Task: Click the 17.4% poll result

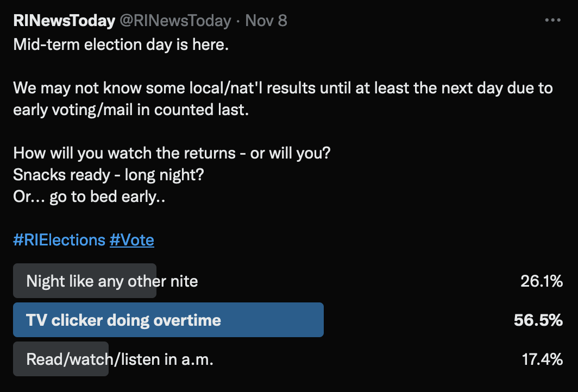Action: (x=542, y=359)
